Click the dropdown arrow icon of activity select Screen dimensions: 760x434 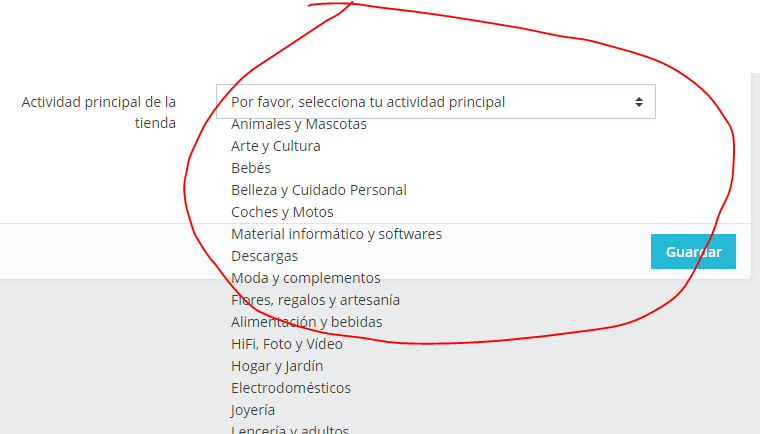(x=639, y=102)
